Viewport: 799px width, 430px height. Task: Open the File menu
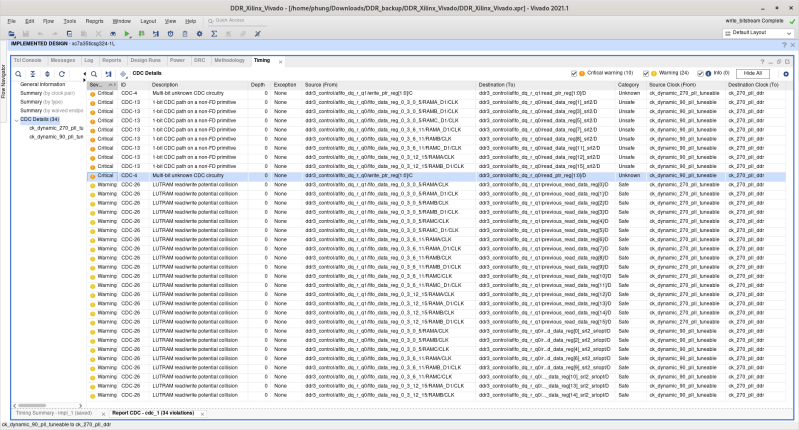(11, 21)
